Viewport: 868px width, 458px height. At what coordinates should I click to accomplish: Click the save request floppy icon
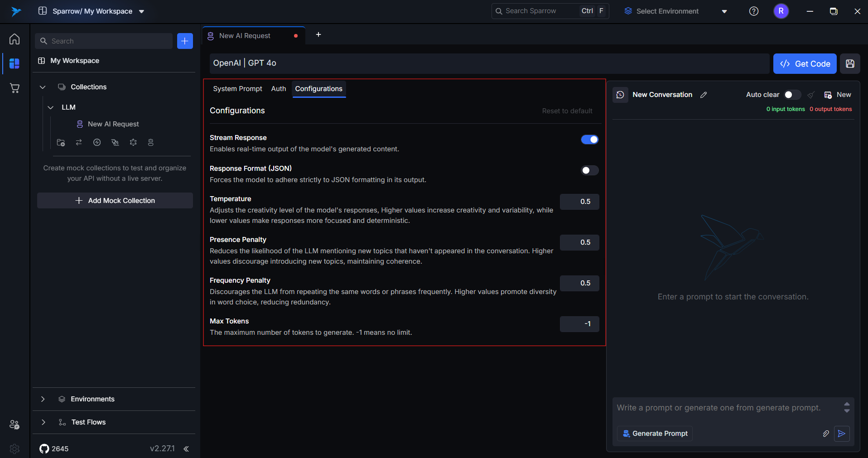point(850,64)
